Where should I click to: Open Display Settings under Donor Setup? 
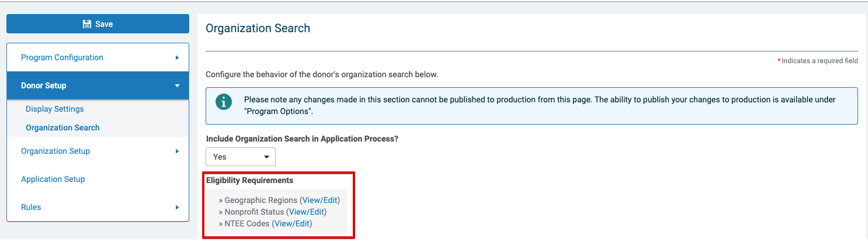(x=55, y=109)
